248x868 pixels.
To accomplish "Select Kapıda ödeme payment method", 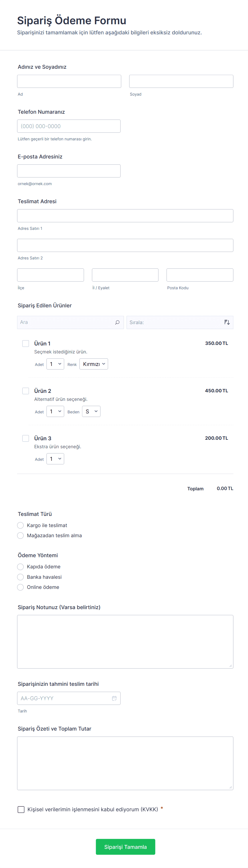I will tap(21, 567).
